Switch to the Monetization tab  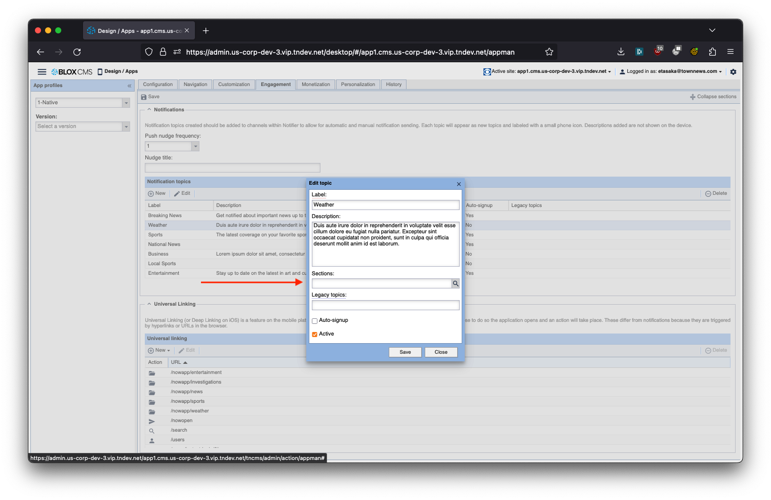pos(315,85)
